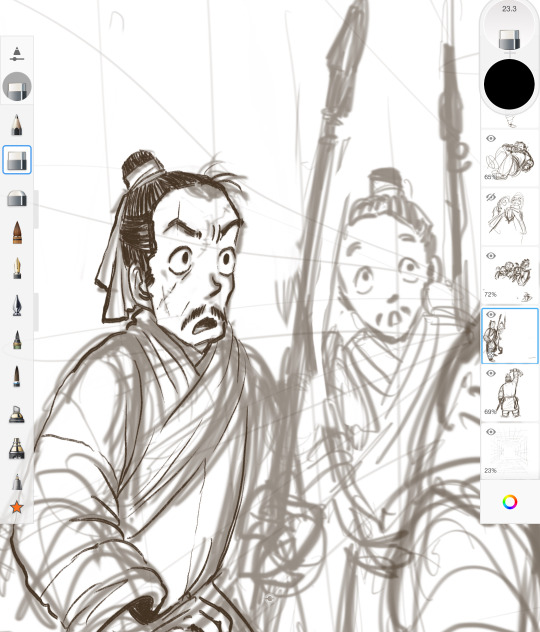Select the green-banded marker tool
This screenshot has height=632, width=540.
(17, 340)
